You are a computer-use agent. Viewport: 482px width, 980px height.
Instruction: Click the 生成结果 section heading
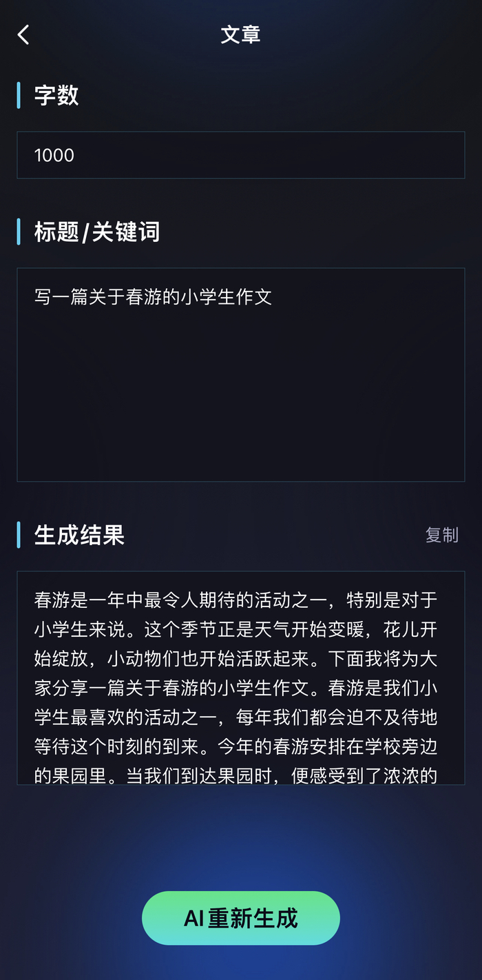click(79, 535)
